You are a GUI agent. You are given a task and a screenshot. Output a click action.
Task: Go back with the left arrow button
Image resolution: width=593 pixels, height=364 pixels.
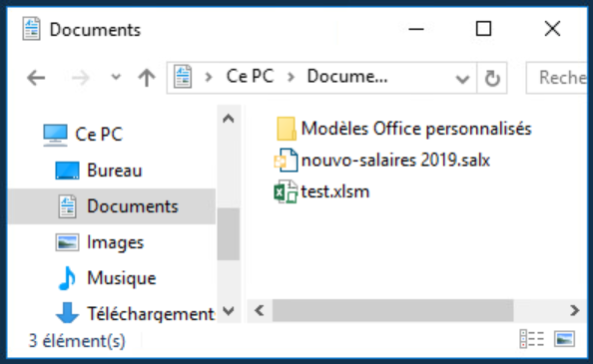coord(36,78)
